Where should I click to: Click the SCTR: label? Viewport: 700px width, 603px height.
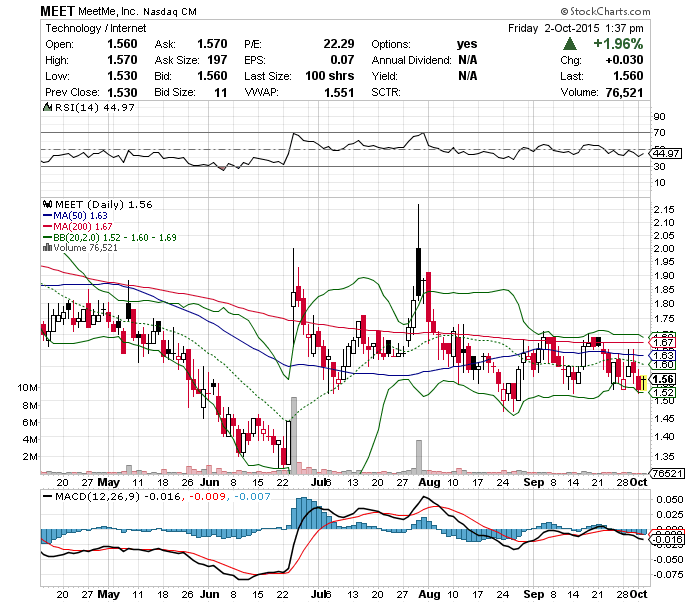tap(386, 92)
